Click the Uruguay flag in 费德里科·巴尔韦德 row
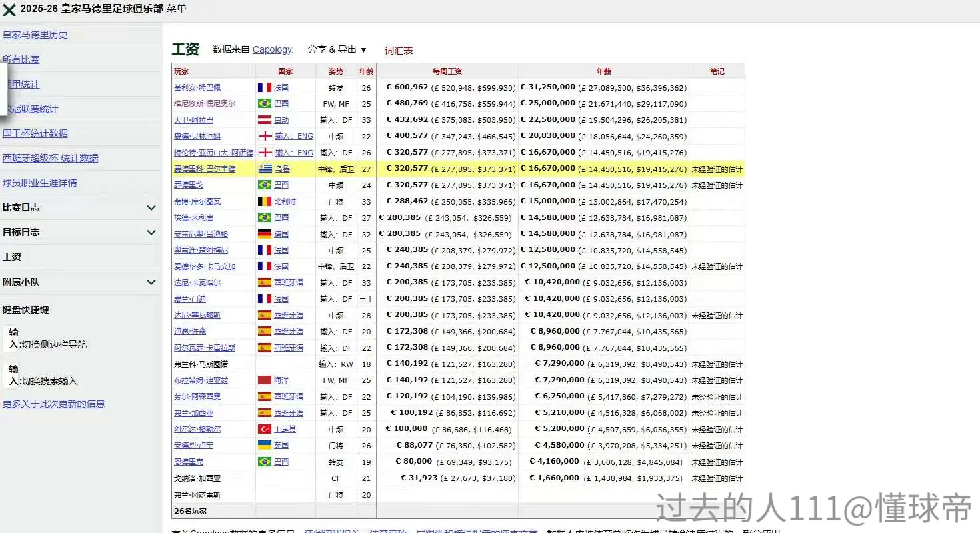980x533 pixels. pyautogui.click(x=265, y=169)
